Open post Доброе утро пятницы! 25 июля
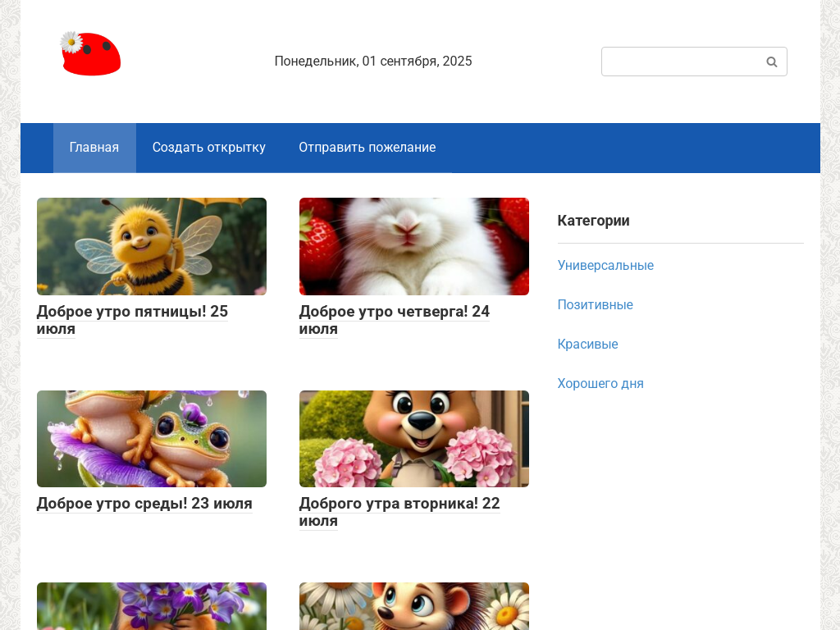 tap(132, 320)
